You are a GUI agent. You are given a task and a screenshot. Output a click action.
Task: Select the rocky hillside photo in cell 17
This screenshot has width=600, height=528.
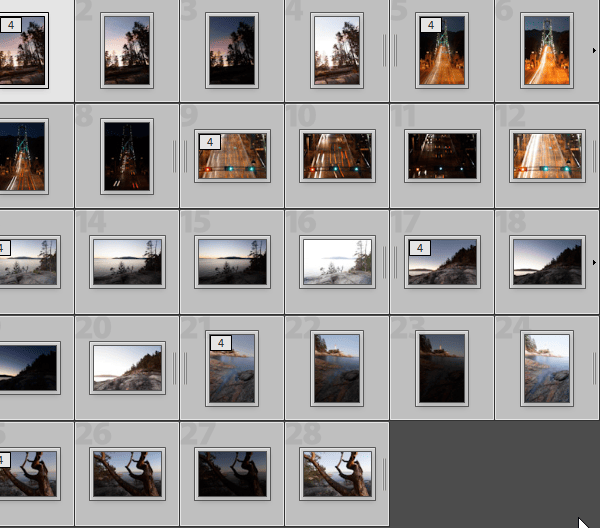[442, 262]
